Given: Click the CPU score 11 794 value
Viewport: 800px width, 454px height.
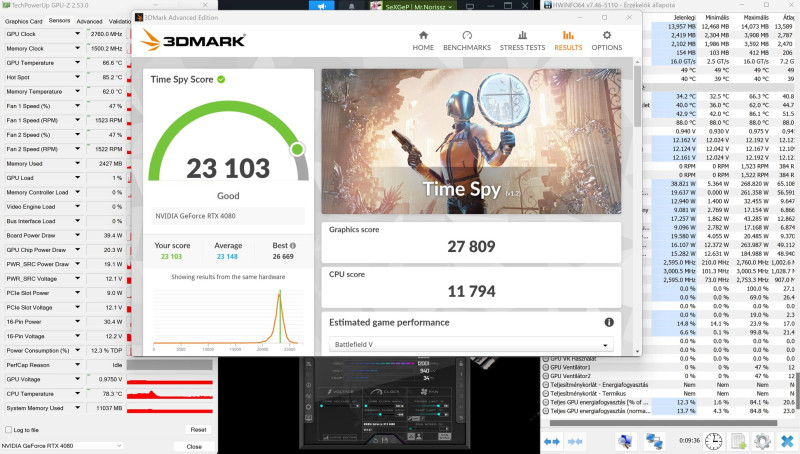Looking at the screenshot, I should point(471,291).
